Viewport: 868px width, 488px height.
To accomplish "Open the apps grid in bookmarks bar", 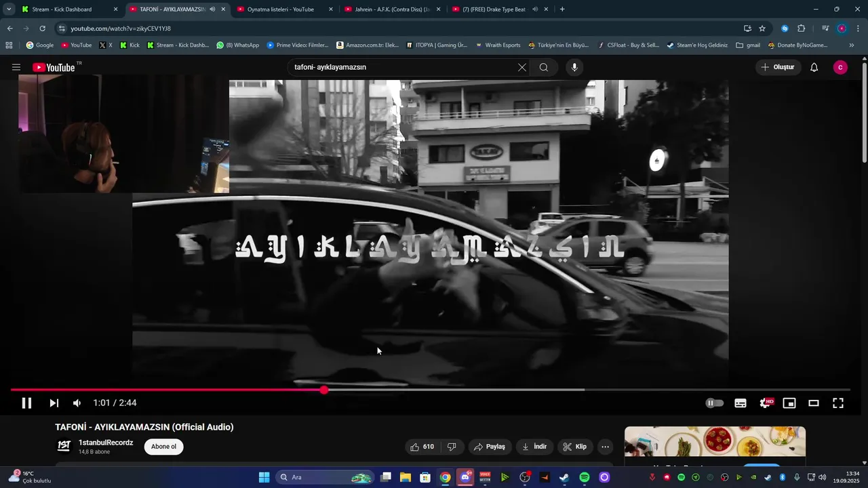I will coord(9,45).
